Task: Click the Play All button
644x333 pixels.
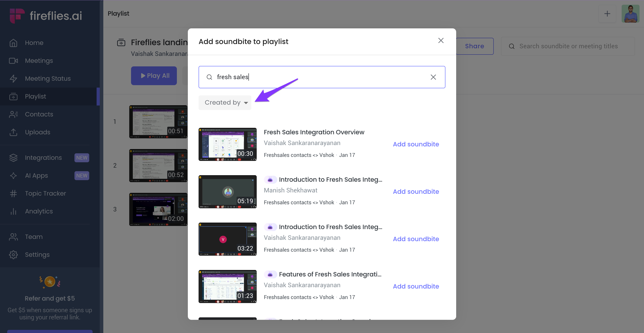Action: (x=154, y=76)
